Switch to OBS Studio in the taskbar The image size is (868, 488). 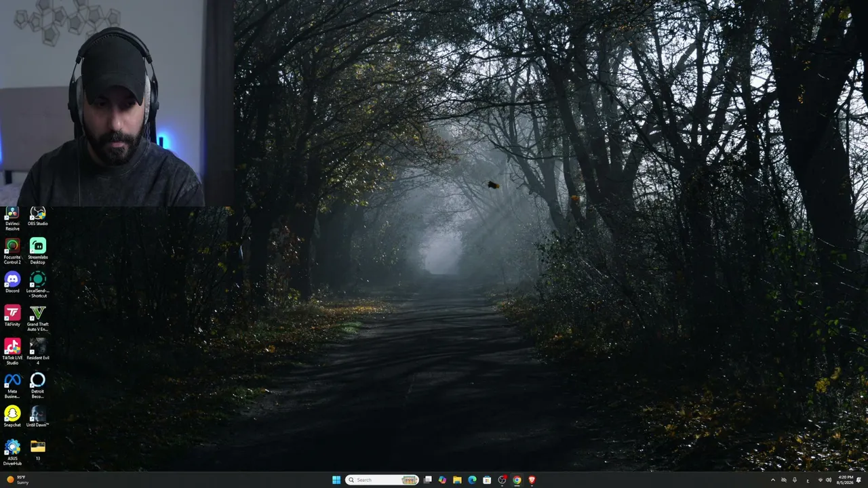click(502, 480)
